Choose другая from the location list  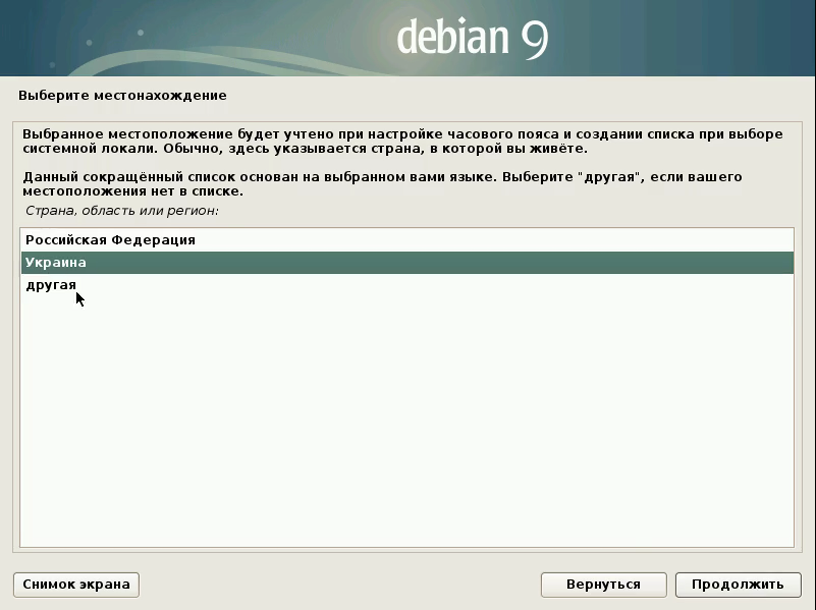[x=51, y=286]
